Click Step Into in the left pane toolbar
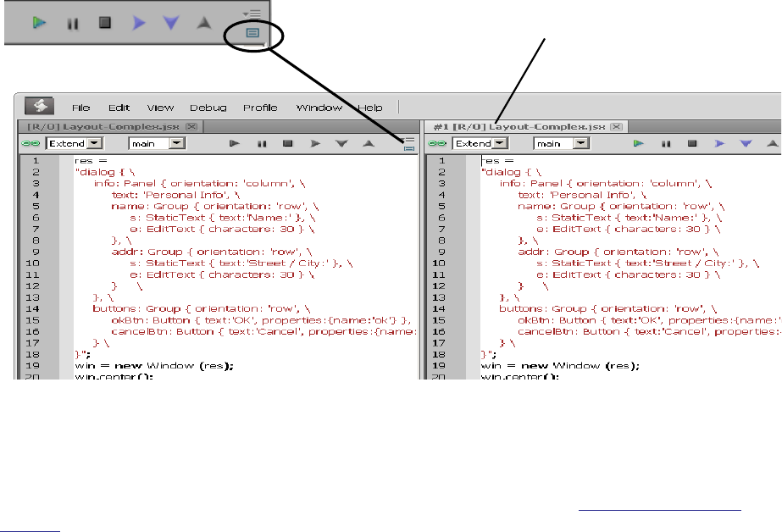 click(x=341, y=144)
